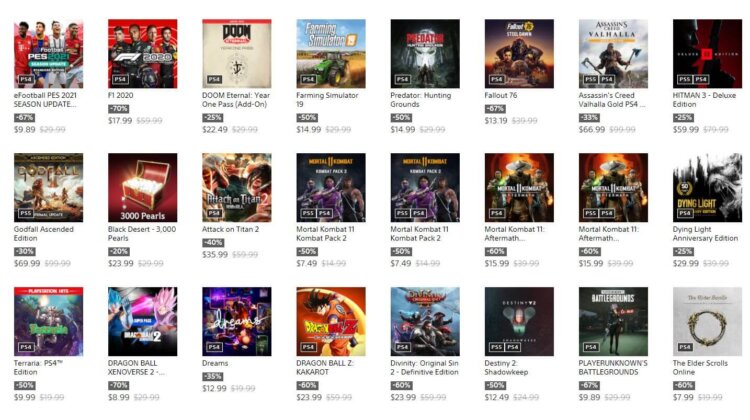The image size is (750, 420).
Task: Click the Destiny 2 Shadowkeep cover image
Action: point(519,321)
